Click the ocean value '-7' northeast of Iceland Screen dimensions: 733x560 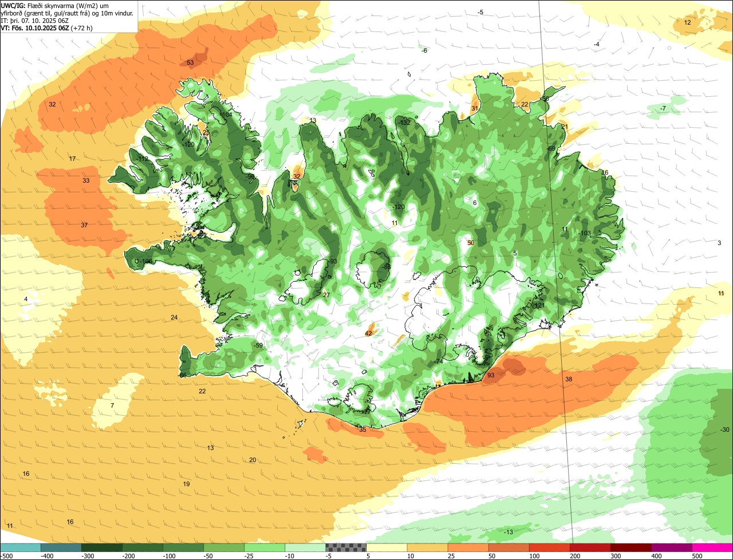(x=663, y=108)
